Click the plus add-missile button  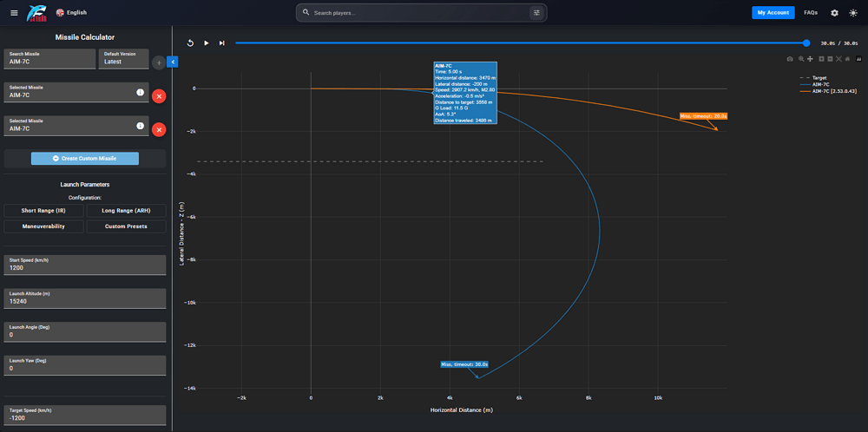[x=159, y=62]
